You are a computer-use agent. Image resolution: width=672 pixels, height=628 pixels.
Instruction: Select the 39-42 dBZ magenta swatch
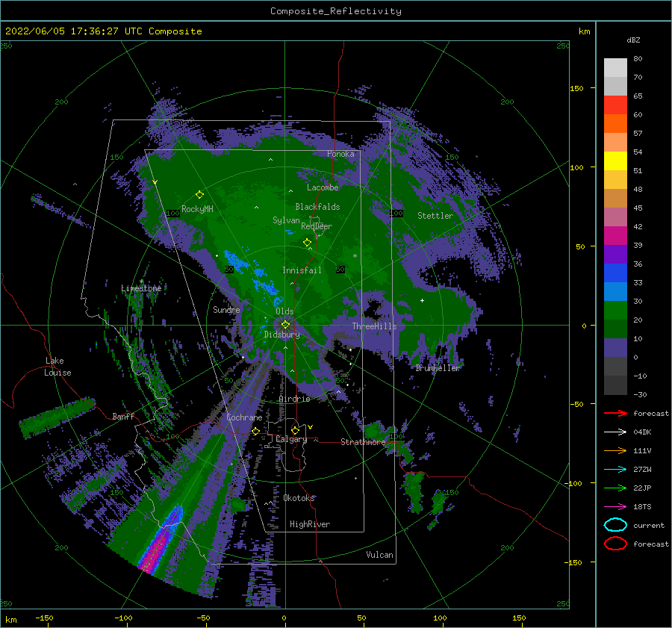tap(615, 235)
